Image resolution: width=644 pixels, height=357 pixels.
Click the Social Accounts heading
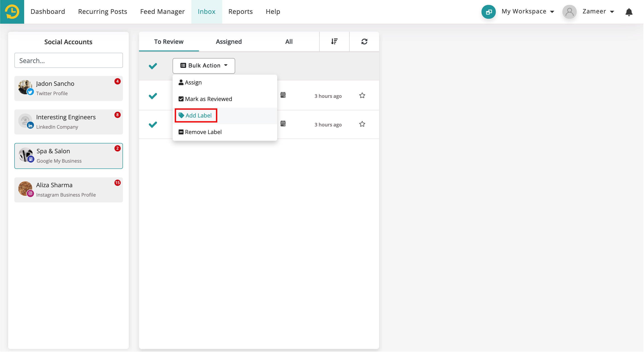[x=68, y=42]
